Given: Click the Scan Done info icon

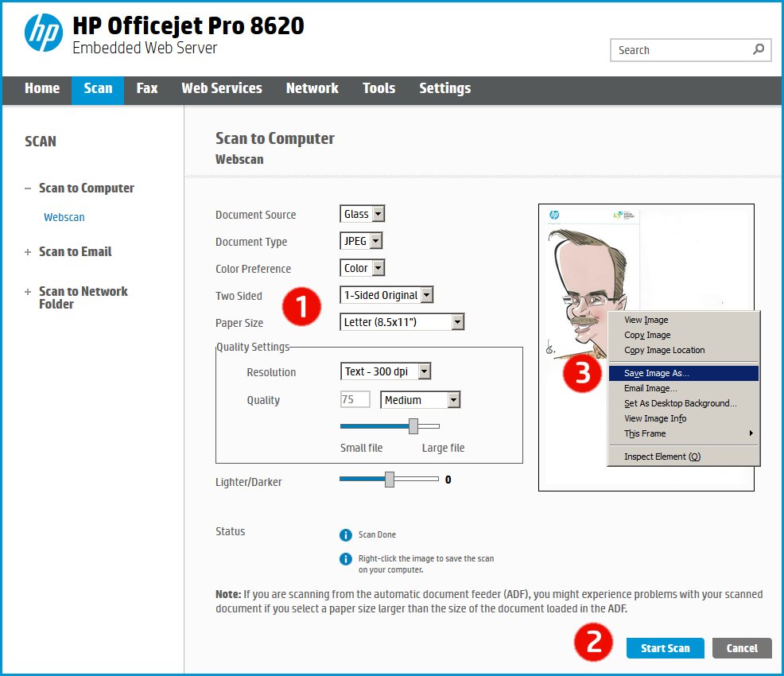Looking at the screenshot, I should [346, 534].
